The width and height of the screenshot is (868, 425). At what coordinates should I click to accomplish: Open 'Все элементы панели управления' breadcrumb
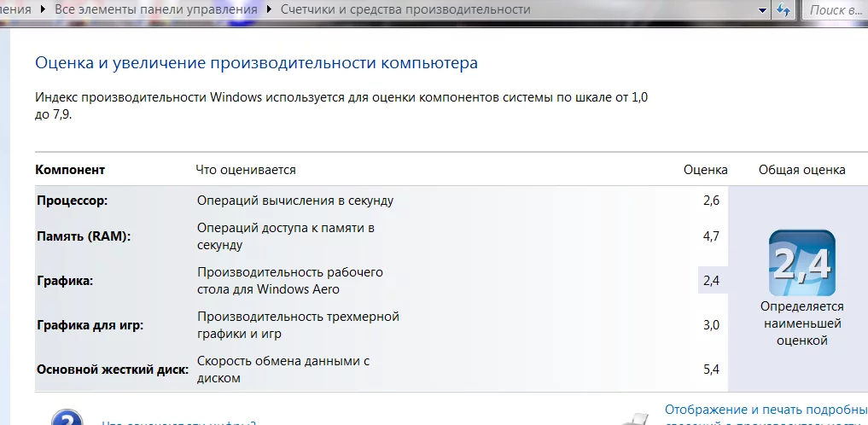[x=156, y=9]
